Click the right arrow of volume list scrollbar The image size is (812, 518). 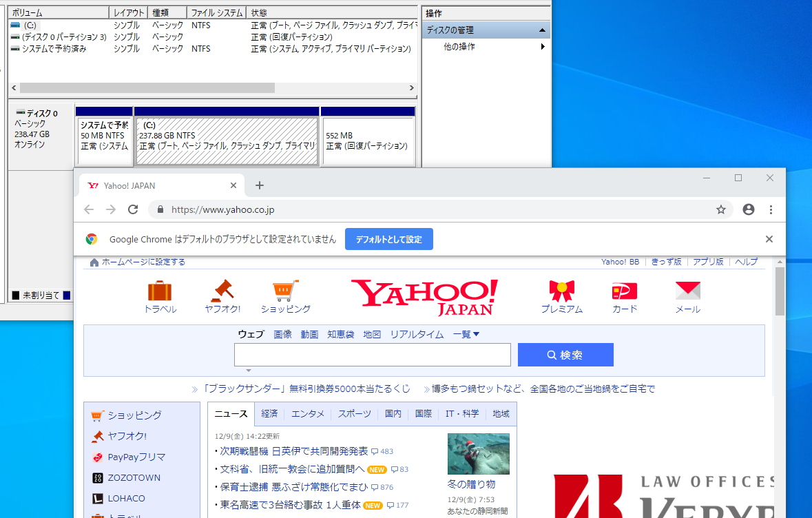[412, 88]
